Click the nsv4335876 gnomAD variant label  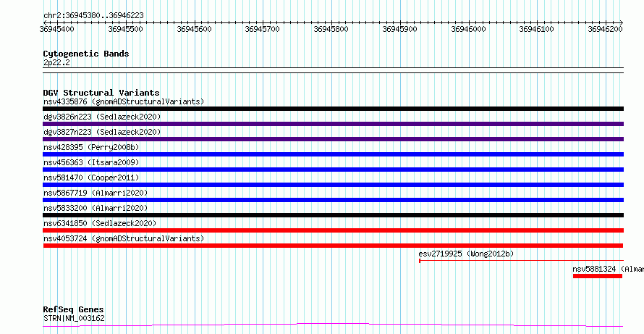(124, 101)
